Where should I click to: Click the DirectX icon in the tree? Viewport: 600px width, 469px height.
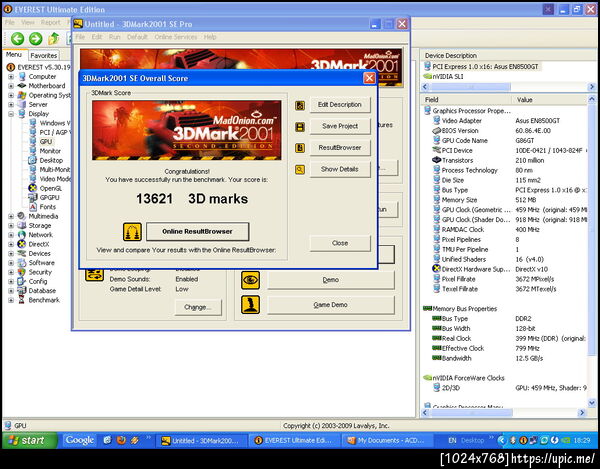(22, 244)
